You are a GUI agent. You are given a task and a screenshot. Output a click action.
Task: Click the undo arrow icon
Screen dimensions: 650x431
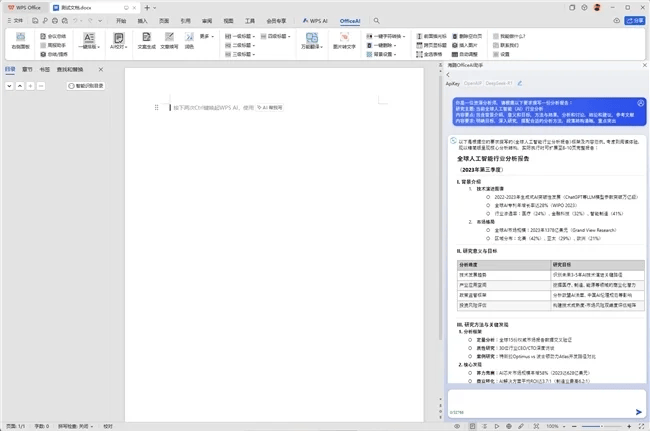point(75,21)
